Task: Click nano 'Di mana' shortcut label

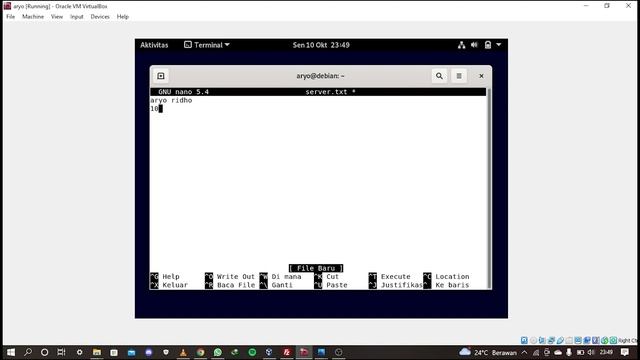Action: pos(287,277)
